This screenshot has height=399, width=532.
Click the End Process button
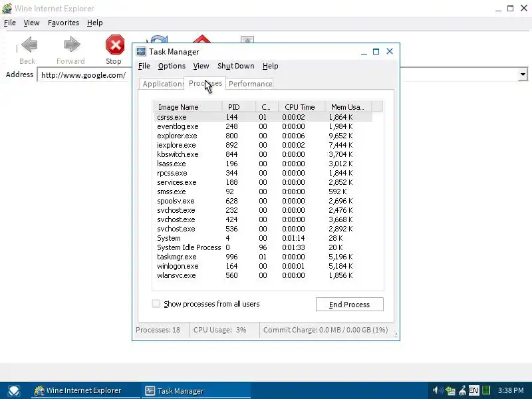tap(350, 305)
